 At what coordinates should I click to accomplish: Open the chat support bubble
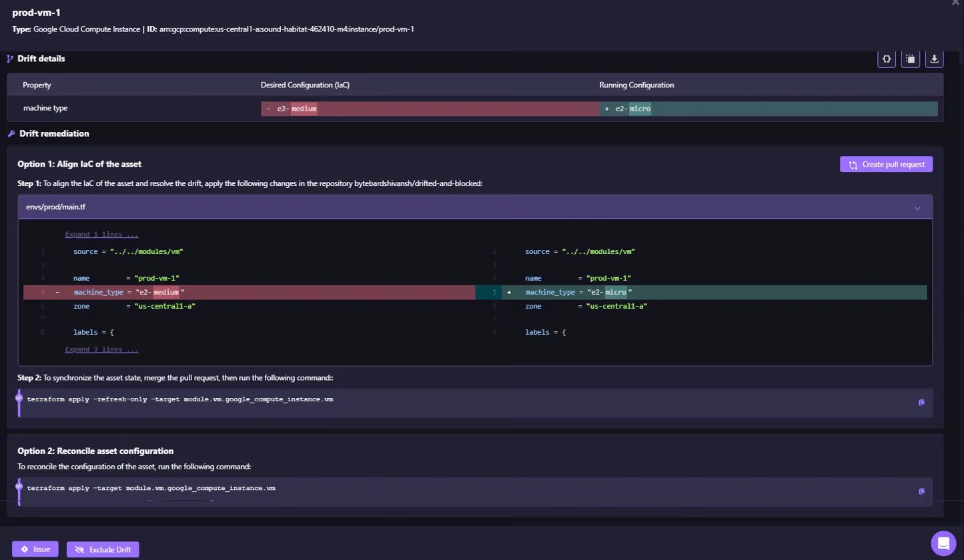pos(943,543)
